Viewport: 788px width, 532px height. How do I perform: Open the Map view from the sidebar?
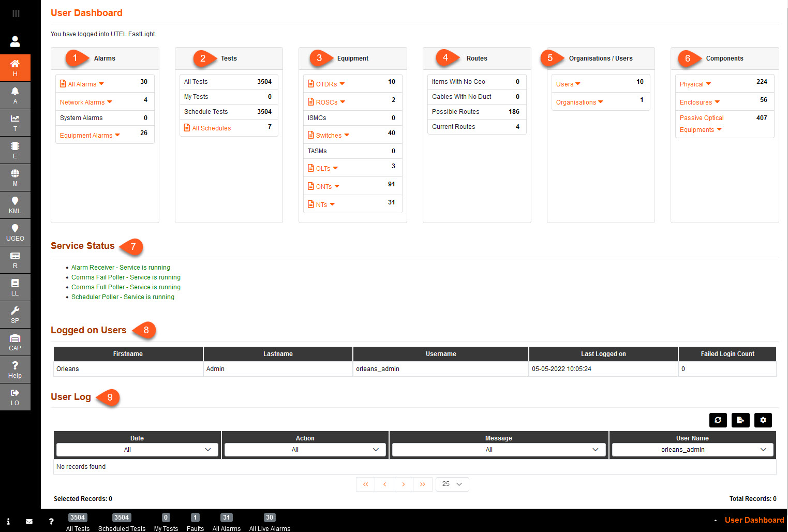pyautogui.click(x=15, y=177)
